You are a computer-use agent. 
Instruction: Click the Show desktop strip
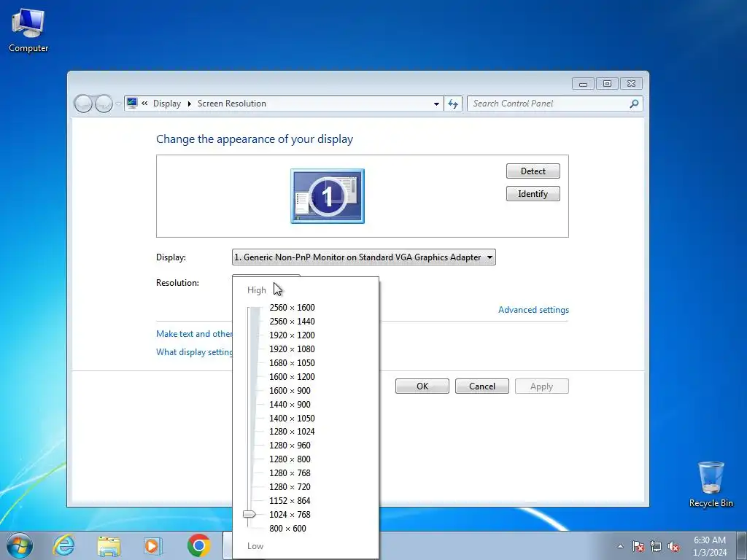742,545
